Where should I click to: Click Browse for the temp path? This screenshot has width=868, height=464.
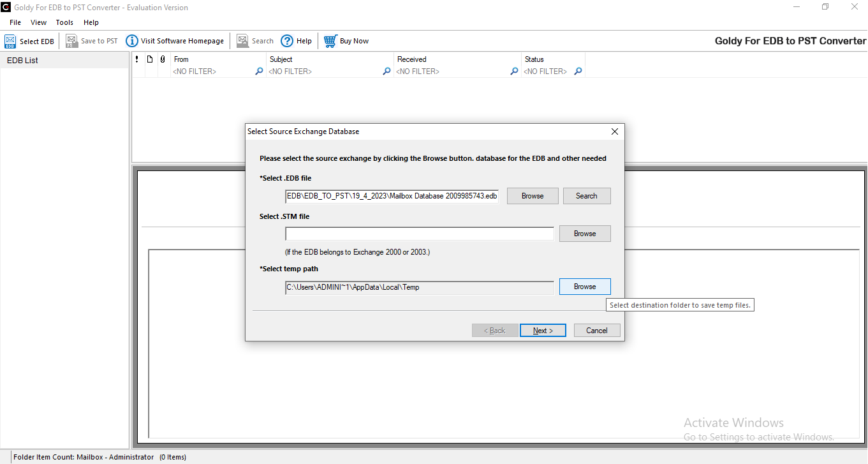pyautogui.click(x=585, y=287)
